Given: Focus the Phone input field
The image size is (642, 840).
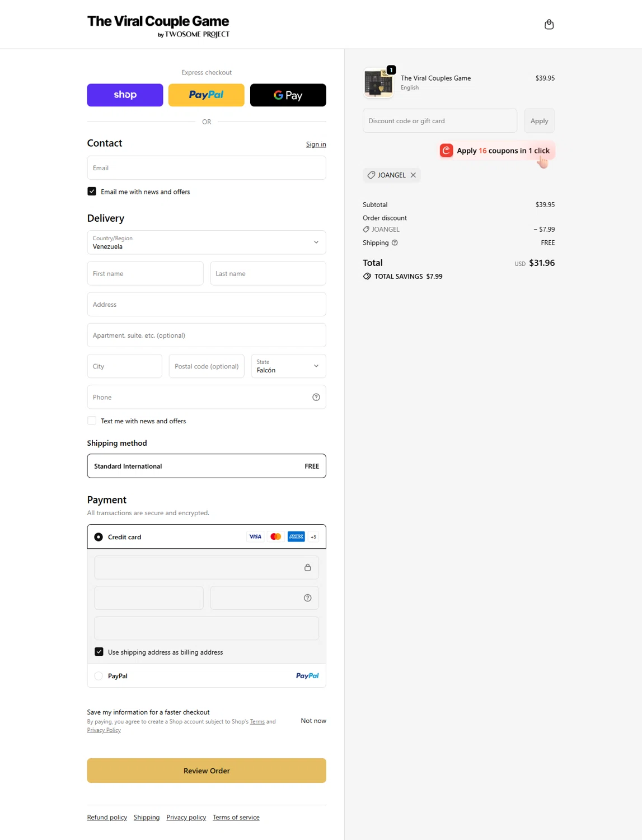Looking at the screenshot, I should pyautogui.click(x=207, y=397).
